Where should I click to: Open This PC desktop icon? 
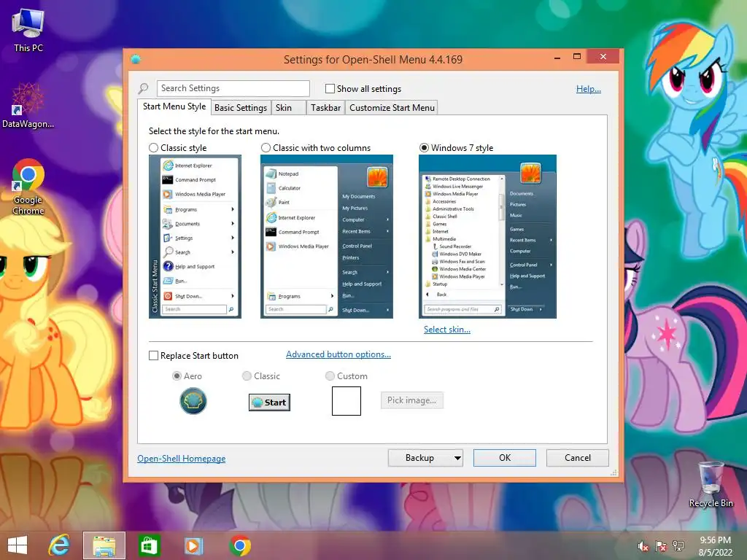pos(28,31)
